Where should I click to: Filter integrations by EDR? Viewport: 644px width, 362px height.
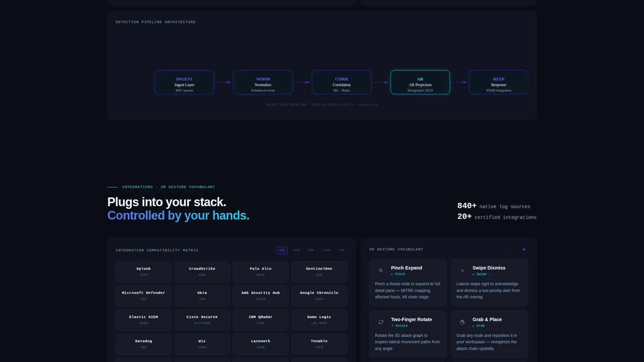pyautogui.click(x=311, y=250)
